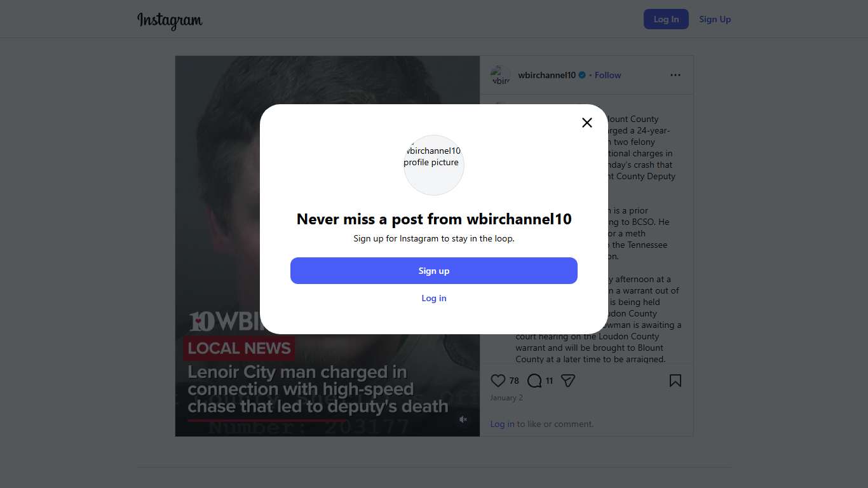Screen dimensions: 868x488
Task: Open the wbirchannel10 username in post header
Action: pos(546,75)
